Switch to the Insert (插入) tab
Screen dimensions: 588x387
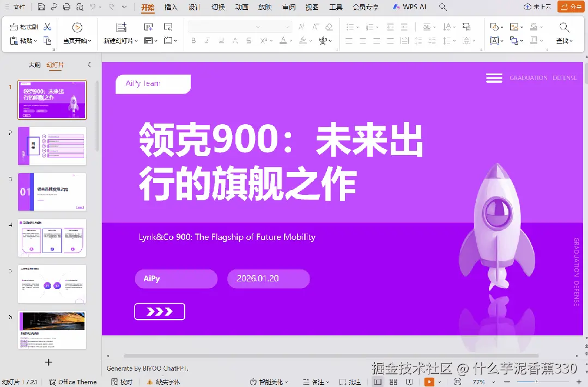click(171, 7)
